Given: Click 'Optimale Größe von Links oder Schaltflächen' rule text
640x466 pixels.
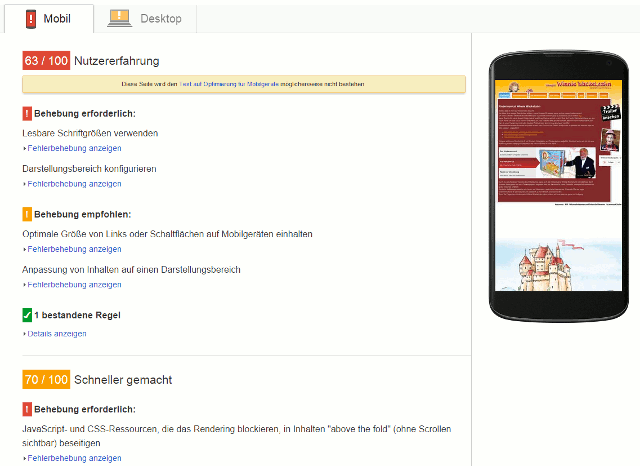Looking at the screenshot, I should [x=167, y=234].
